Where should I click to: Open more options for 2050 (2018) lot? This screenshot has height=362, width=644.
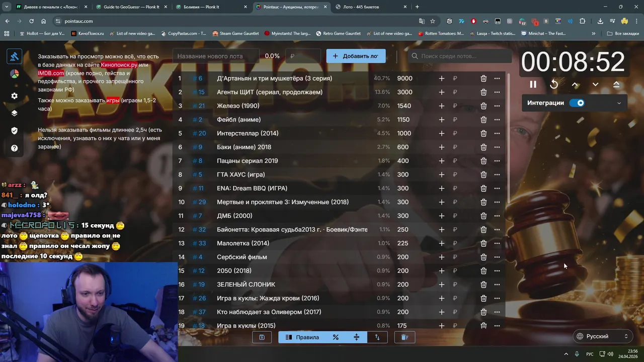[x=497, y=271]
